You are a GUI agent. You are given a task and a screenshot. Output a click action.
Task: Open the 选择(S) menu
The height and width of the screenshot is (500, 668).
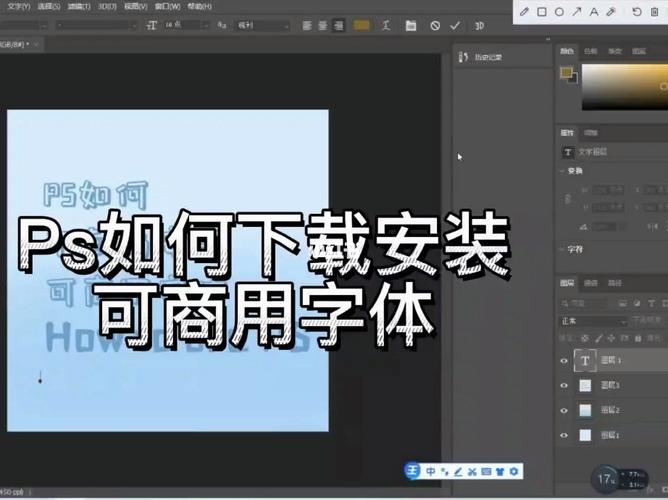(49, 6)
